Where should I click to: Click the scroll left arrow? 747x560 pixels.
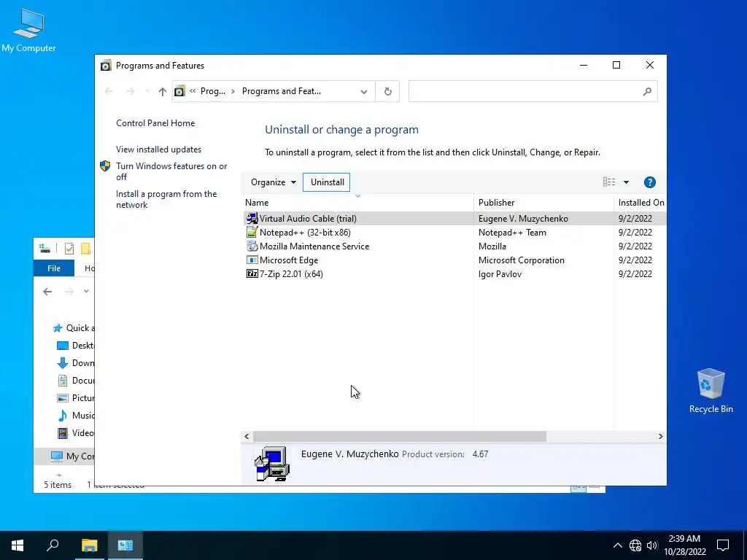(x=247, y=436)
